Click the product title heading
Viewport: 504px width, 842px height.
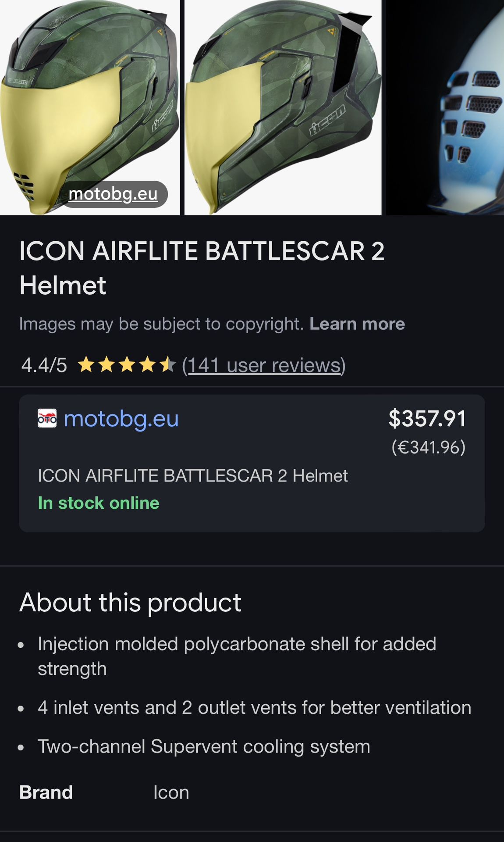202,268
